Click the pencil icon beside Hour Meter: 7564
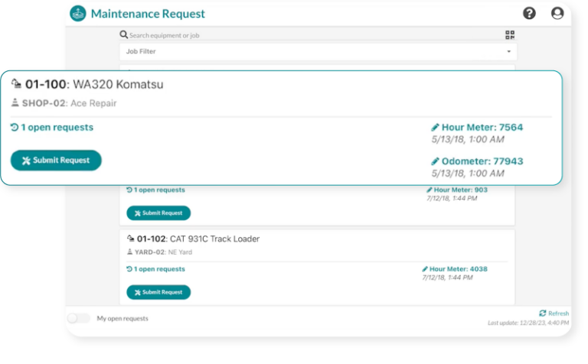The height and width of the screenshot is (364, 588). pos(435,128)
